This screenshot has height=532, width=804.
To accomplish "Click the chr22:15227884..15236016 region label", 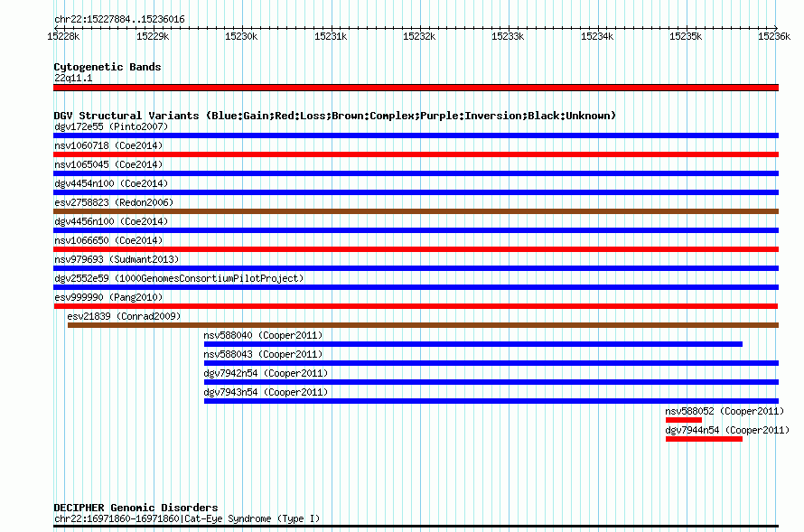I will tap(119, 19).
